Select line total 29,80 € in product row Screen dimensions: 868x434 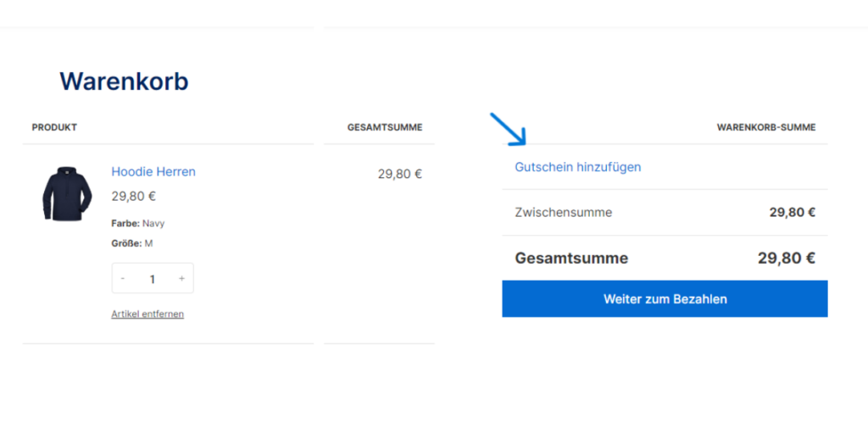[400, 174]
